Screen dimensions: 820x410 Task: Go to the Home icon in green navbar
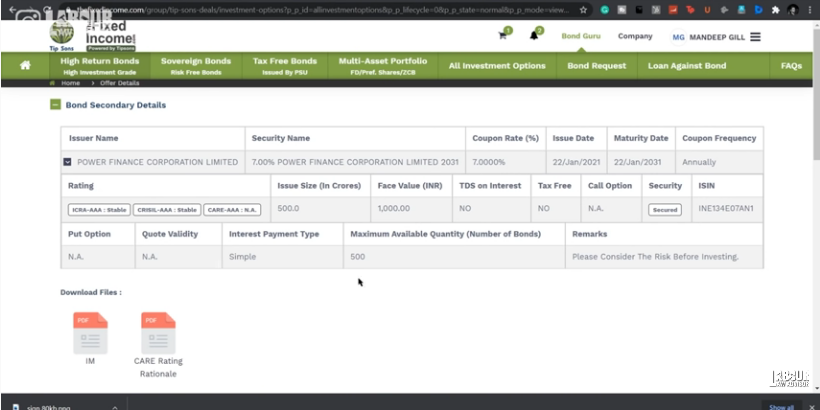pyautogui.click(x=25, y=65)
